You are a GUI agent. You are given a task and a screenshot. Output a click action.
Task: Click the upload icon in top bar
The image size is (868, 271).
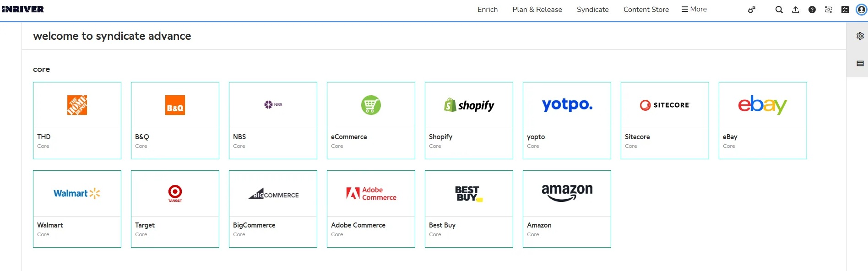coord(796,10)
